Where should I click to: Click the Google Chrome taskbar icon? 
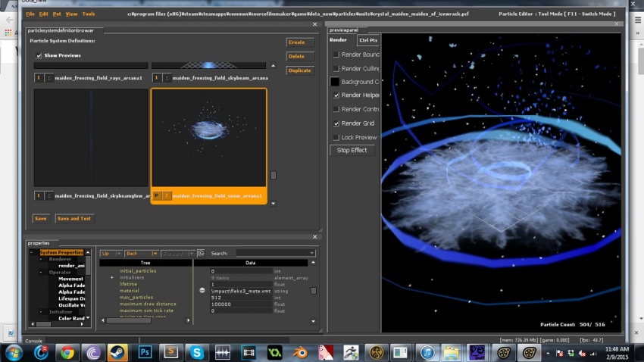point(67,352)
